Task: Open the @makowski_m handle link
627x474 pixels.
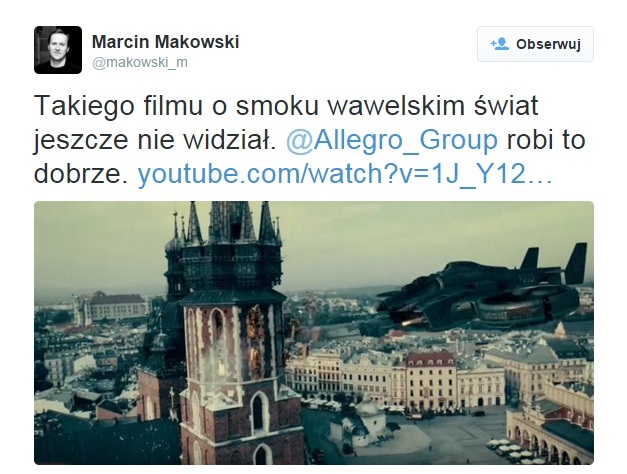Action: (140, 62)
